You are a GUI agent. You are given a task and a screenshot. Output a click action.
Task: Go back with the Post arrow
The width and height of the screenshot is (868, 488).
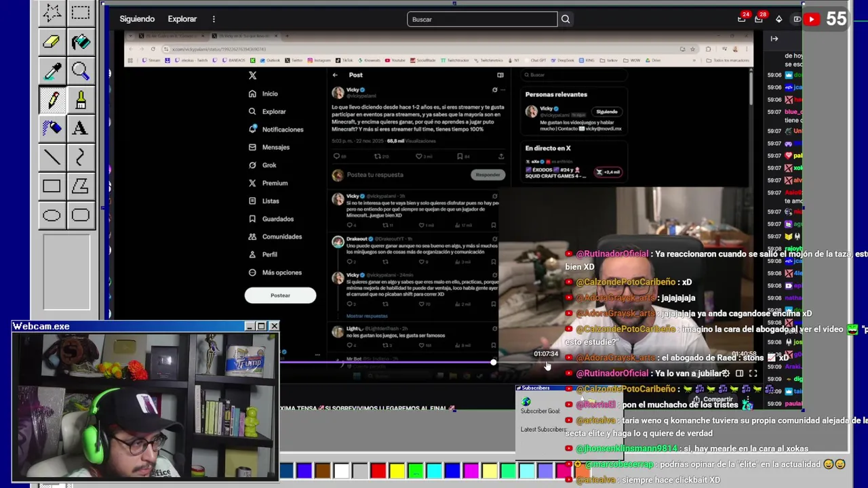[x=335, y=75]
